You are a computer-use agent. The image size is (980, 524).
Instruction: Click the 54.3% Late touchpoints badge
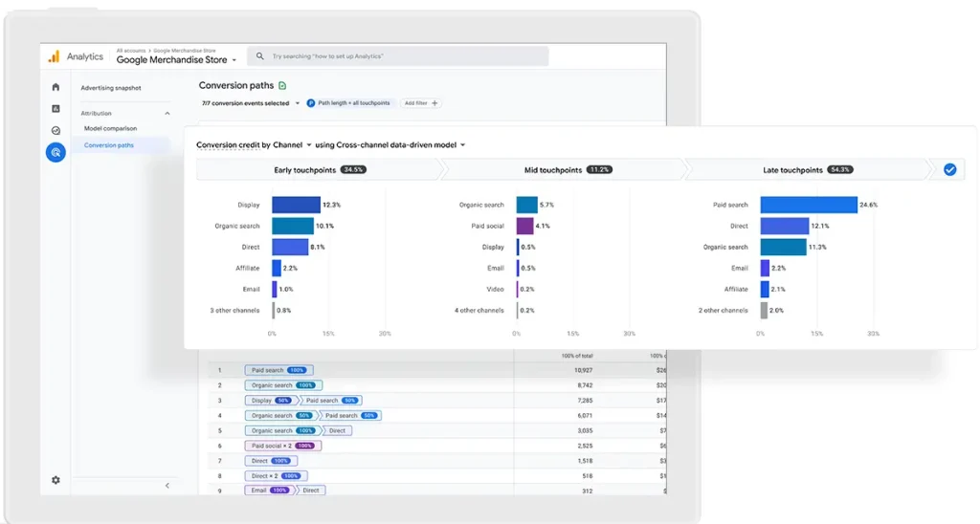click(x=840, y=170)
